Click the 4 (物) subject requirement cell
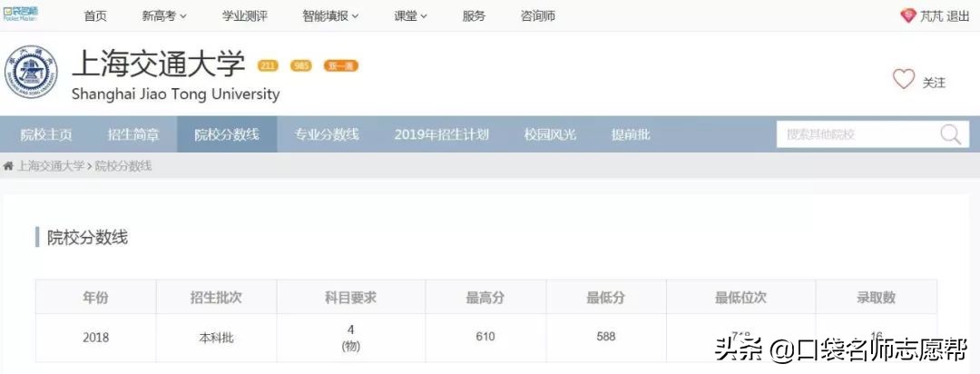The height and width of the screenshot is (374, 980). click(x=350, y=338)
